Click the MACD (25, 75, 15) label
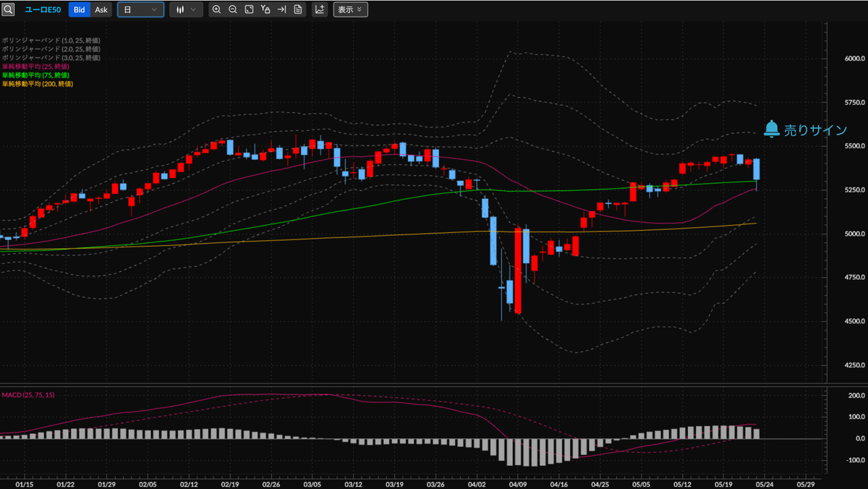 [28, 395]
